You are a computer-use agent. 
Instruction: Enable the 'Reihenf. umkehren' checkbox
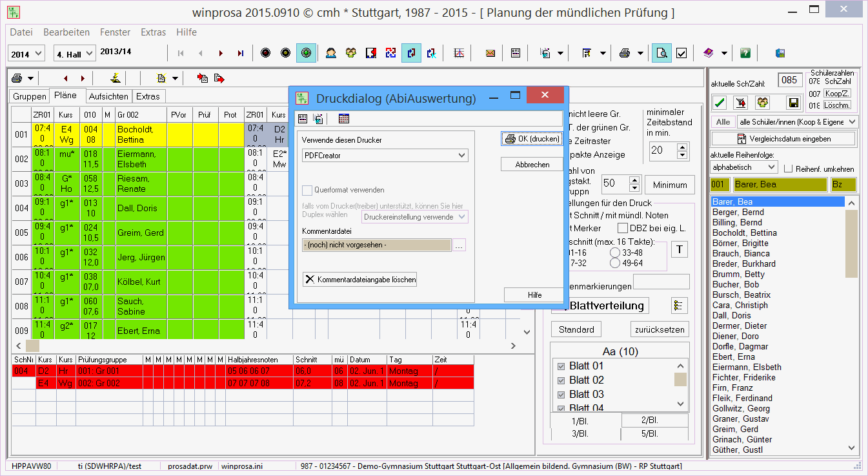788,169
